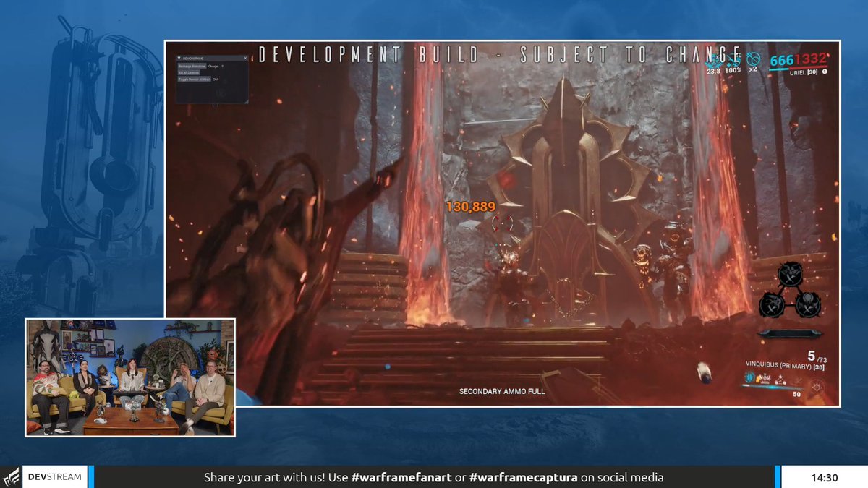The height and width of the screenshot is (488, 868).
Task: Click the orange damage number 130,889
Action: tap(470, 207)
